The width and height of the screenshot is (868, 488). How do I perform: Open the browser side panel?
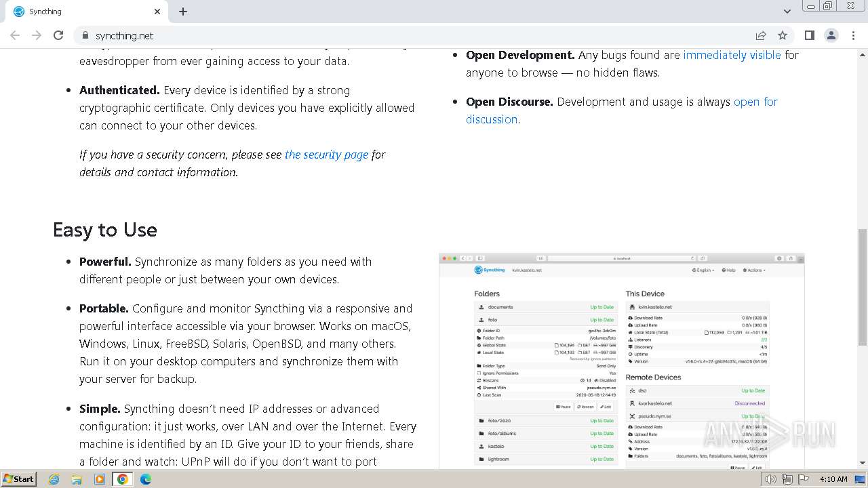(x=810, y=35)
